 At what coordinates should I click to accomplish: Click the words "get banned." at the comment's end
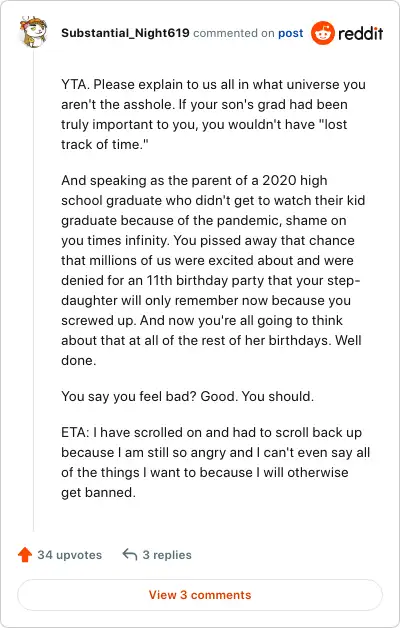pyautogui.click(x=98, y=492)
